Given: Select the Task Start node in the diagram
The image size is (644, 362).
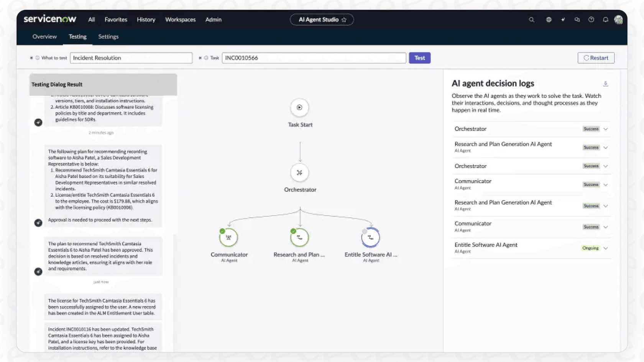Looking at the screenshot, I should (x=300, y=107).
